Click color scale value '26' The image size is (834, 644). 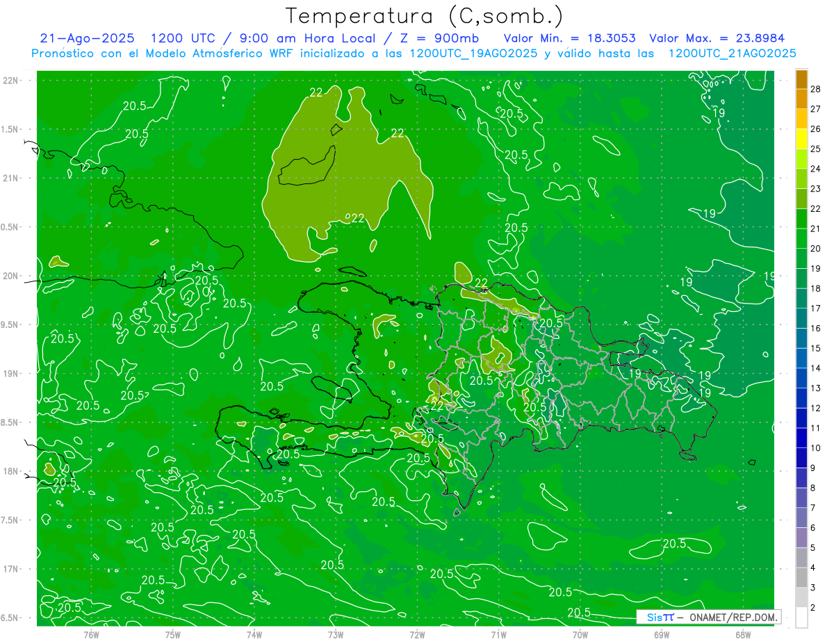[x=816, y=129]
